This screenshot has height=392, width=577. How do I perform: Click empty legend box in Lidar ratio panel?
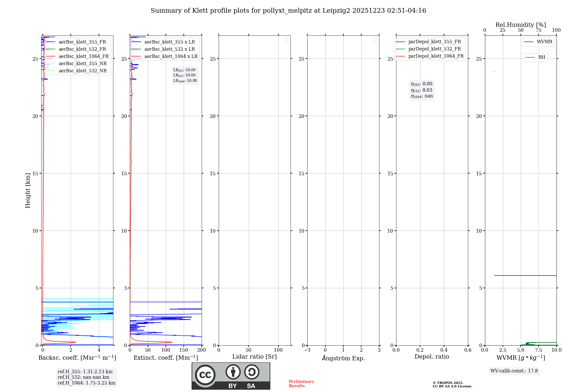286,40
